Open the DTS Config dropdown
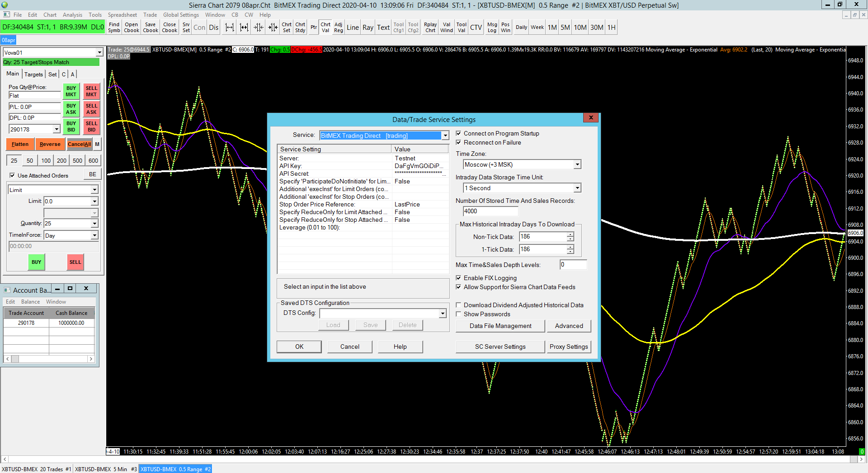This screenshot has width=868, height=473. [x=443, y=314]
